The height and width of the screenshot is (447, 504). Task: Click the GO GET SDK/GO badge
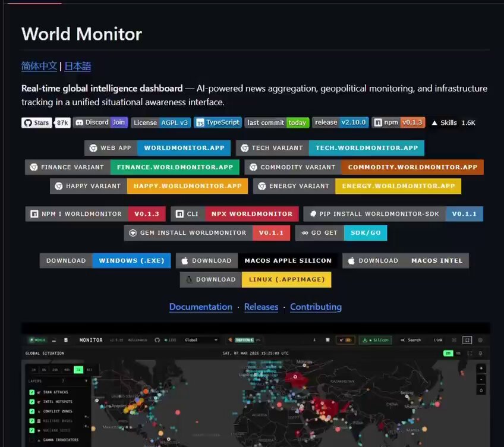[341, 233]
